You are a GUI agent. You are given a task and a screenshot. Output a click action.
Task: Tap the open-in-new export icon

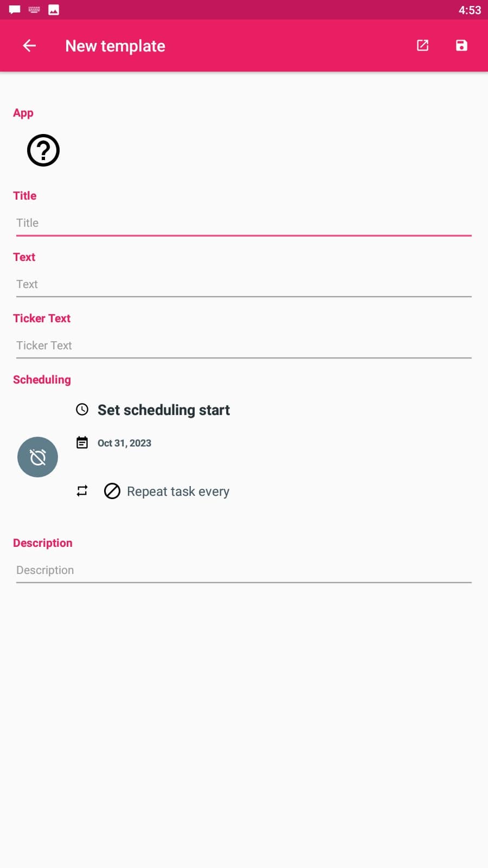point(422,46)
